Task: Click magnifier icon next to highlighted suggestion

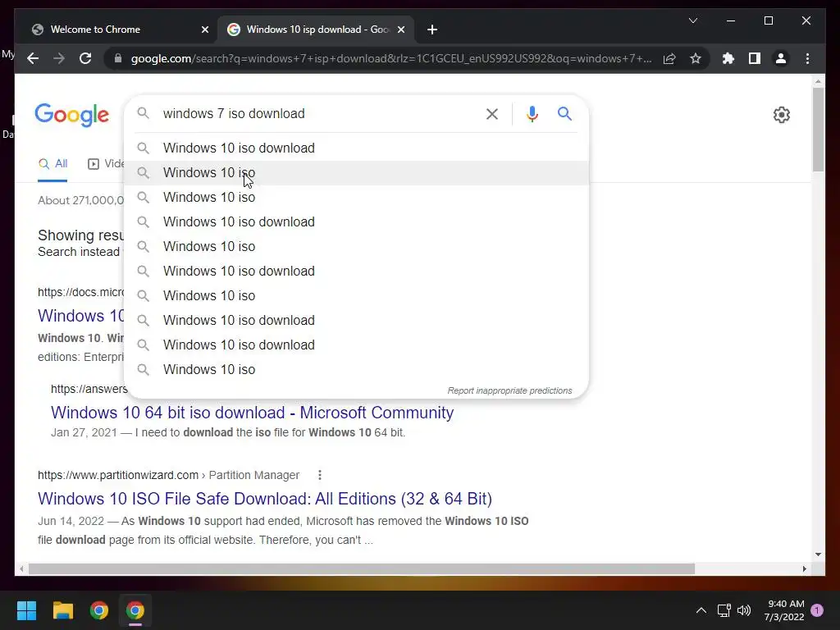Action: [x=143, y=172]
